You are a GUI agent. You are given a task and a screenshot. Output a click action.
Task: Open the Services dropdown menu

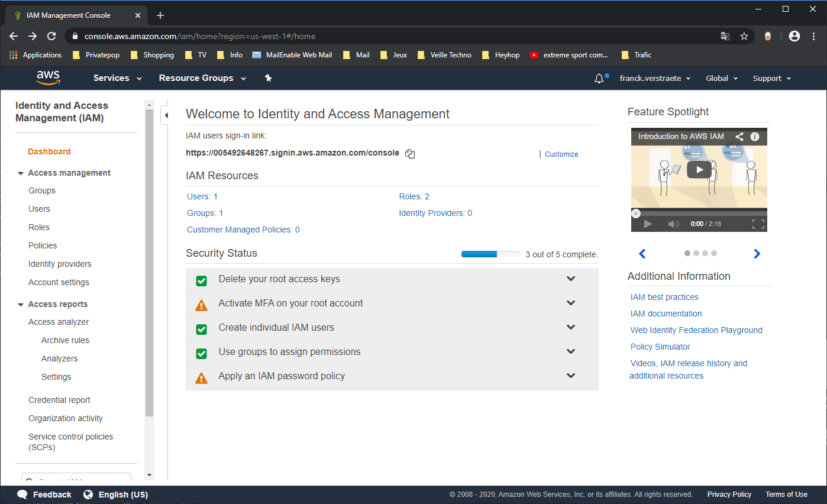pos(118,78)
